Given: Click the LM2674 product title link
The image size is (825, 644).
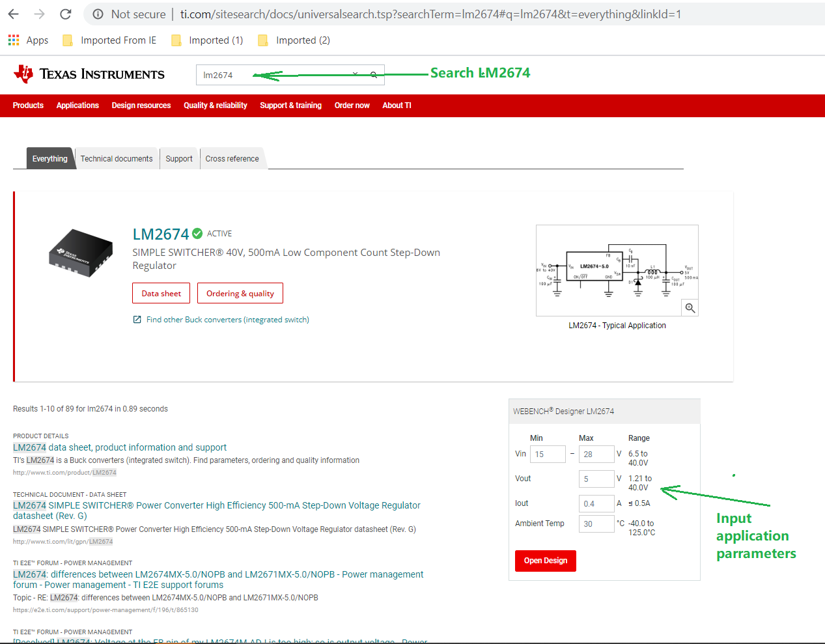Looking at the screenshot, I should (x=161, y=234).
